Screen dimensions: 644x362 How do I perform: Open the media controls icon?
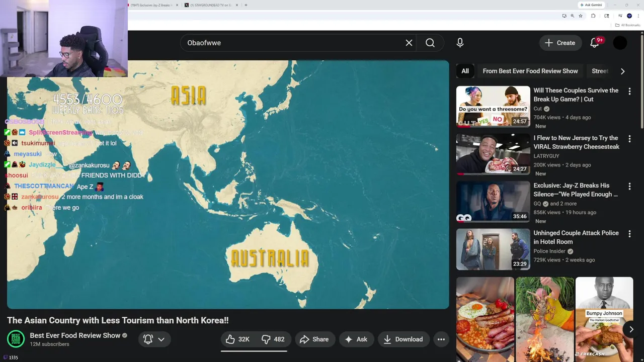click(x=620, y=16)
